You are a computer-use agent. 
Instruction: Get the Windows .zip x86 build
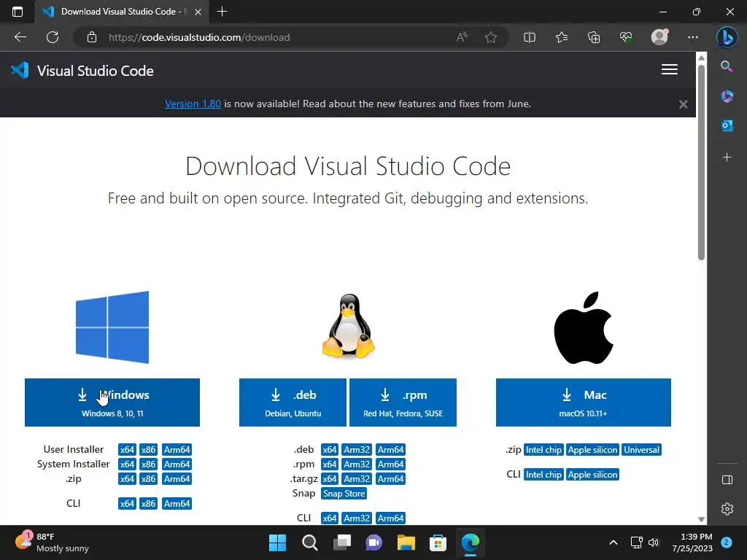pos(148,479)
